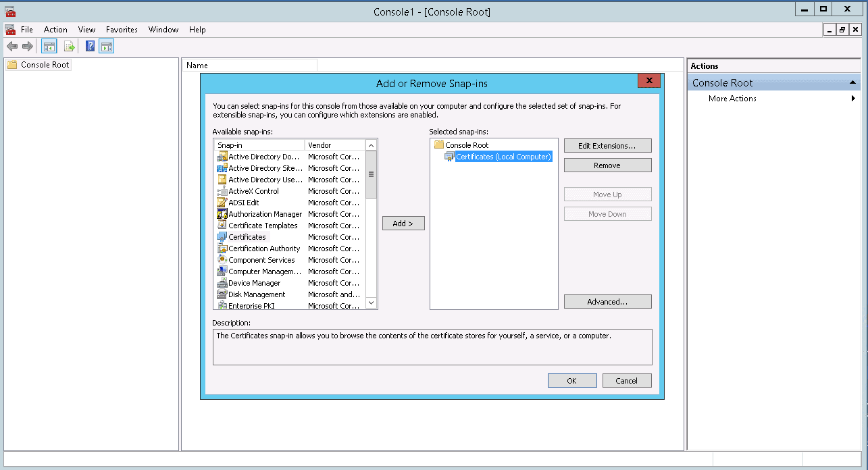Click the Console Root folder icon in Selected snap-ins
Viewport: 868px width, 470px height.
[438, 145]
